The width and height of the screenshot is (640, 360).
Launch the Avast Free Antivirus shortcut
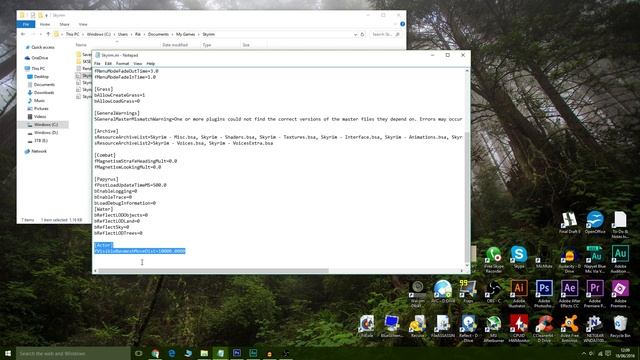point(569,328)
